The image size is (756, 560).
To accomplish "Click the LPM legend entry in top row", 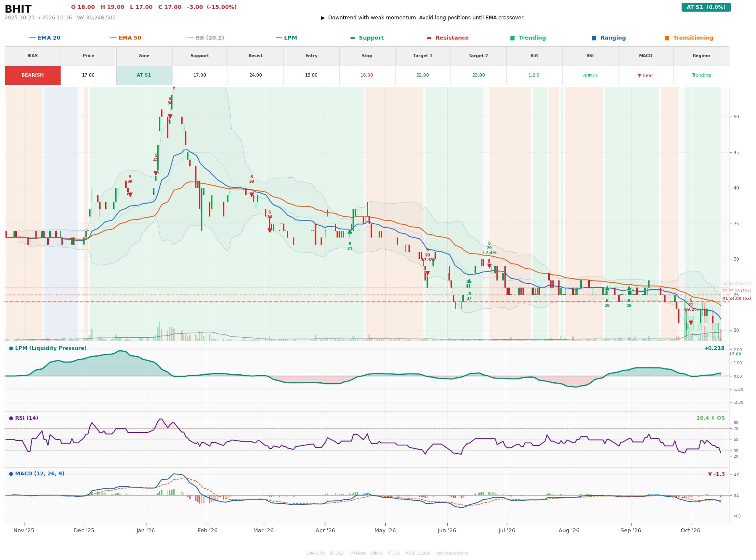I will click(x=286, y=38).
